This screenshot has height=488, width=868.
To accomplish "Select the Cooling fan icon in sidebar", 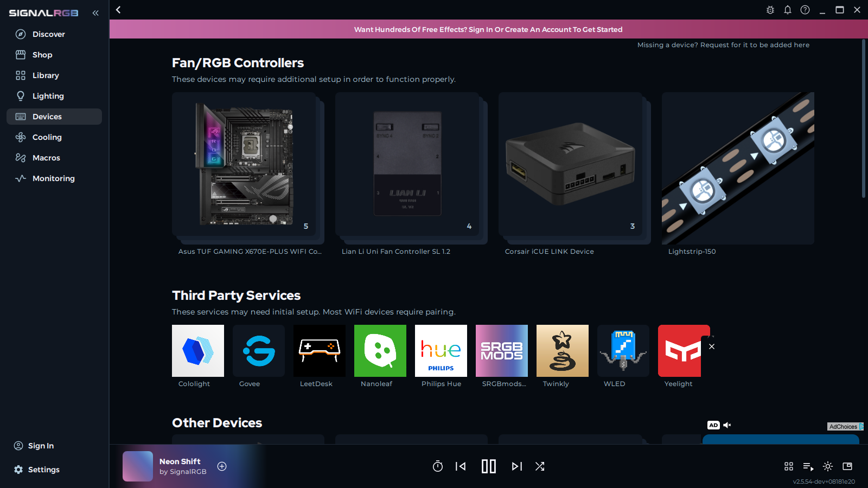I will [x=20, y=137].
